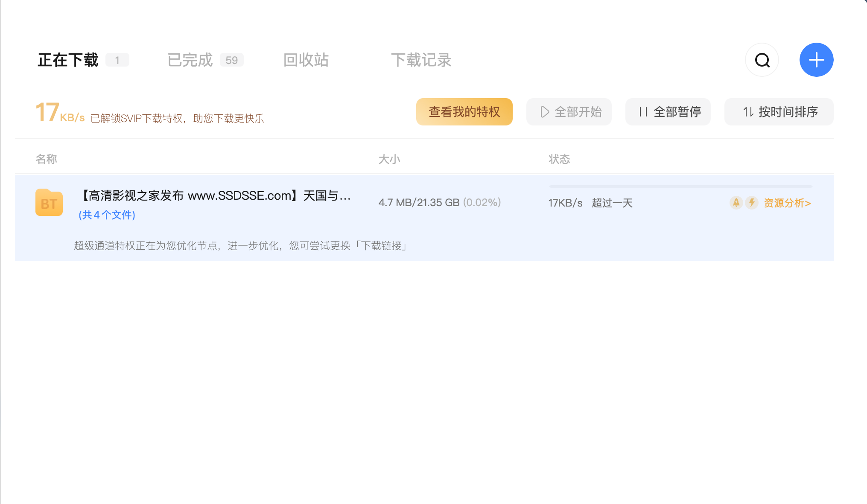Select the 正在下载 tab
Viewport: 867px width, 504px height.
68,60
